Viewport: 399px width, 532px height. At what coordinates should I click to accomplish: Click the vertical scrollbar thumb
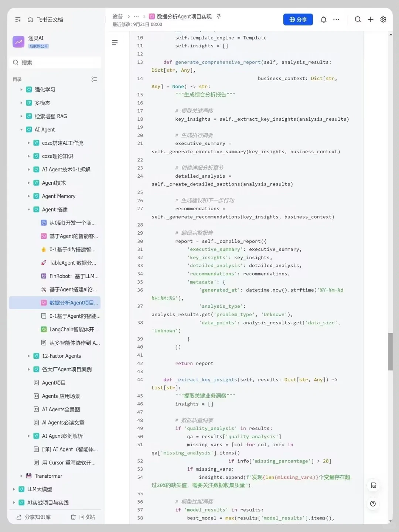click(391, 351)
